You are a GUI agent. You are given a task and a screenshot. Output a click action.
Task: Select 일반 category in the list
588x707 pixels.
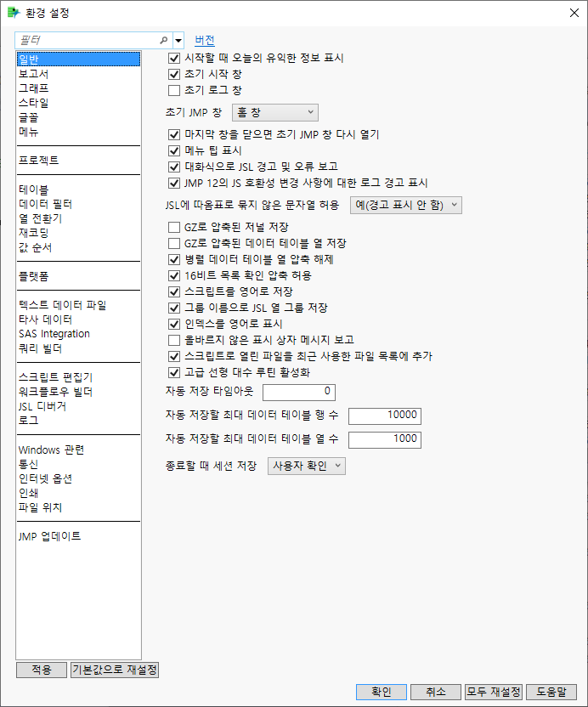[78, 59]
